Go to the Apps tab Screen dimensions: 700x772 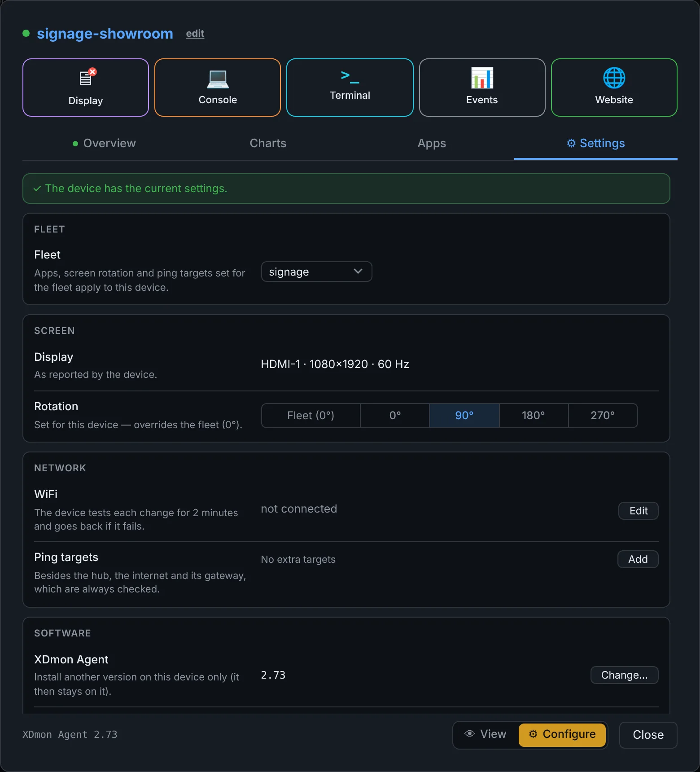click(x=432, y=143)
